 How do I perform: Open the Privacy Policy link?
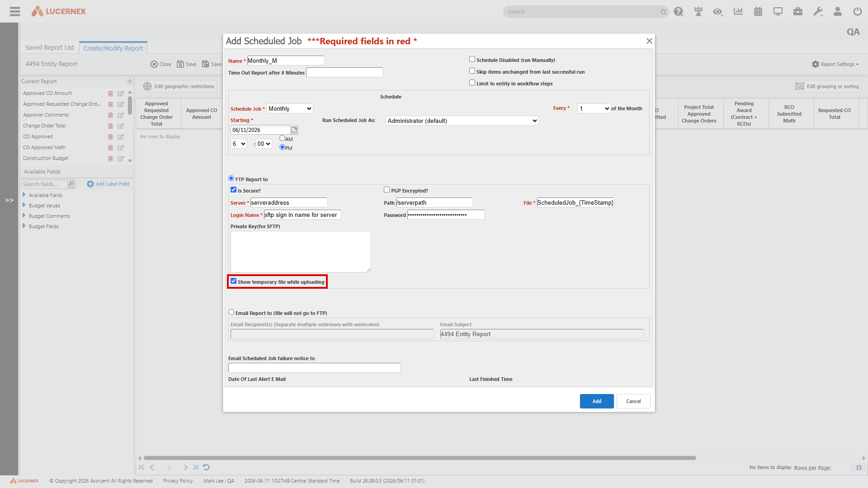(x=178, y=481)
